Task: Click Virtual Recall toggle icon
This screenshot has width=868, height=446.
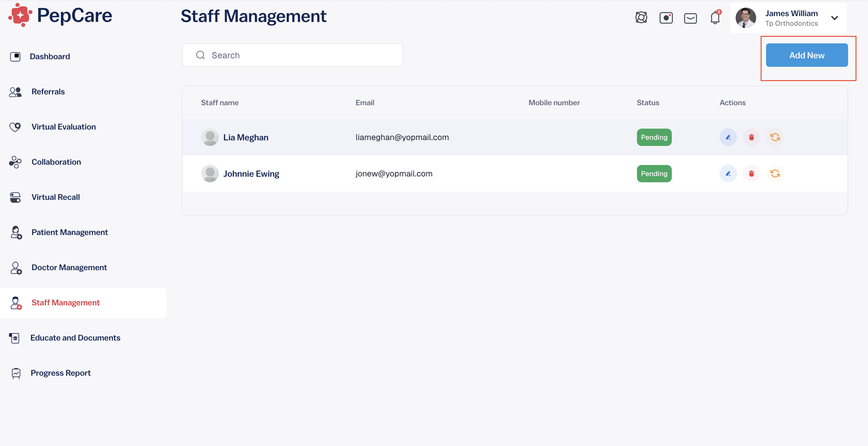Action: pyautogui.click(x=15, y=197)
